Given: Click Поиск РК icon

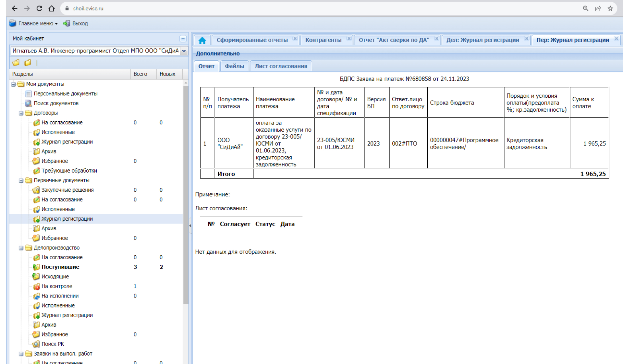Looking at the screenshot, I should click(x=36, y=344).
